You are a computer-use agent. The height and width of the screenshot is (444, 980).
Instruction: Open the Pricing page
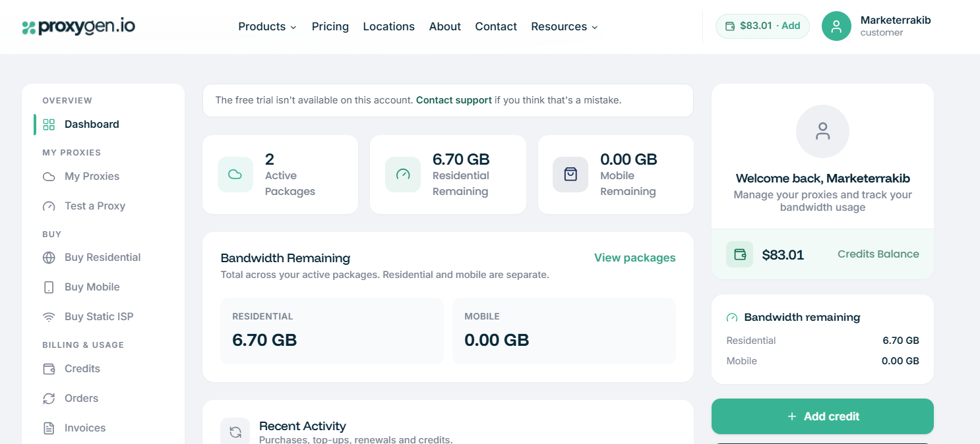click(x=330, y=26)
